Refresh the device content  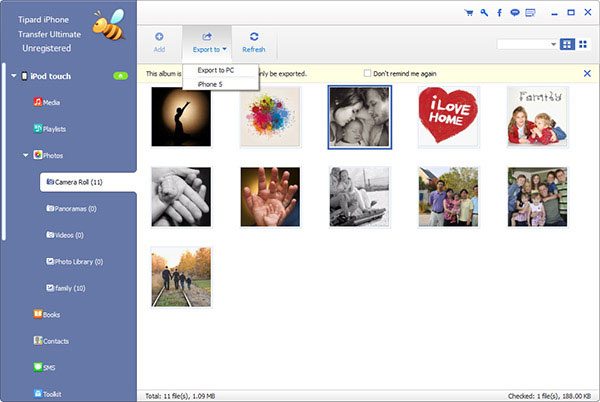coord(254,42)
